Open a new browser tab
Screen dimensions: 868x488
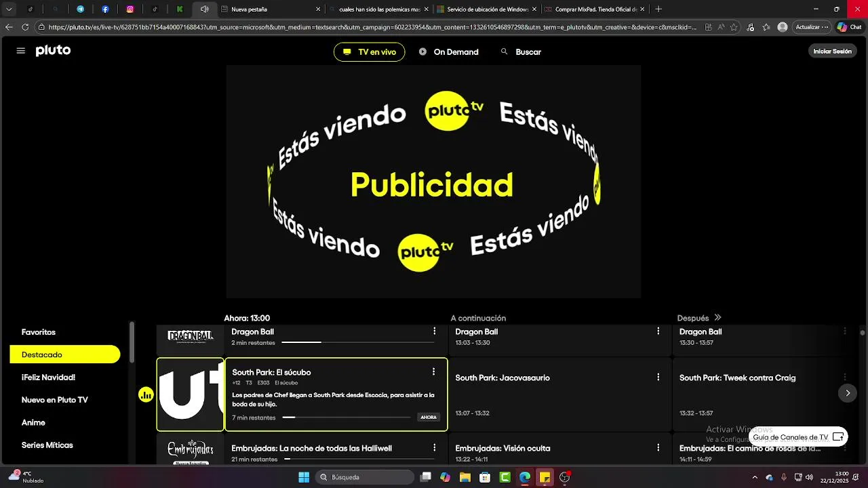(x=658, y=9)
